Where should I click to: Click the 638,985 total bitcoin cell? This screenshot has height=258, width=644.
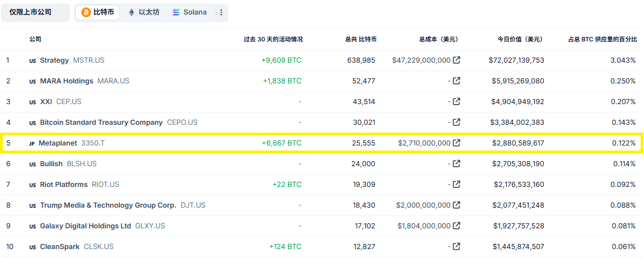click(x=362, y=60)
